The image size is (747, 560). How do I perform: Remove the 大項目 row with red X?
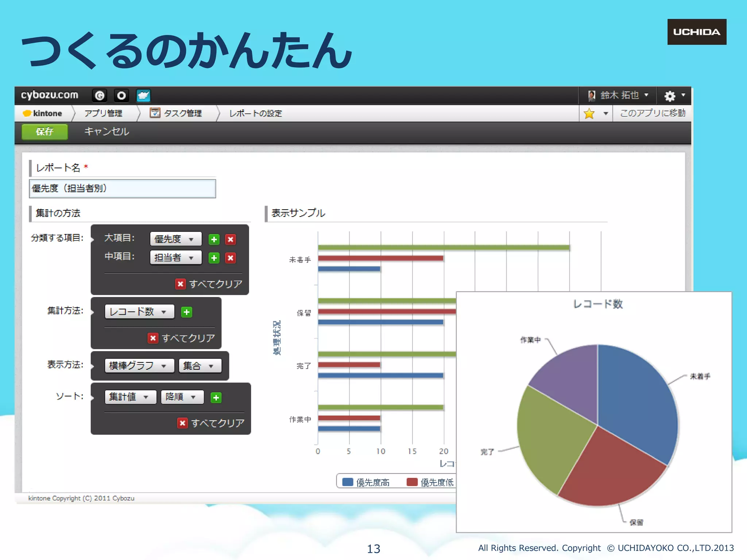tap(231, 239)
